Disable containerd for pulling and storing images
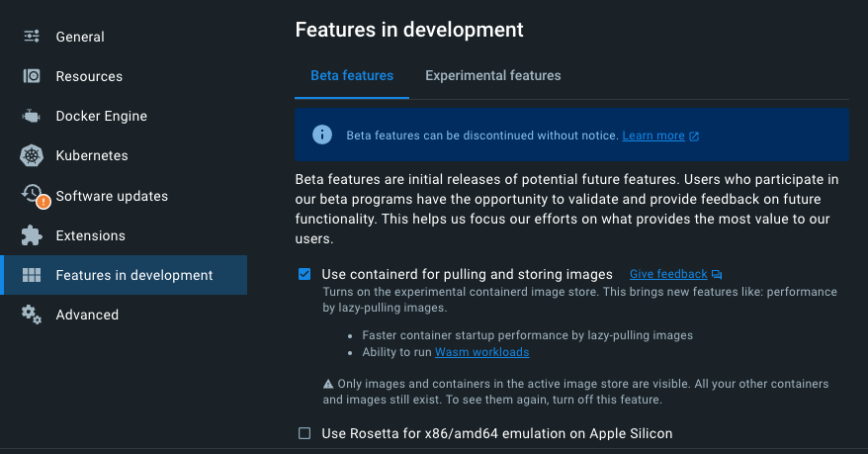The image size is (868, 454). tap(304, 274)
